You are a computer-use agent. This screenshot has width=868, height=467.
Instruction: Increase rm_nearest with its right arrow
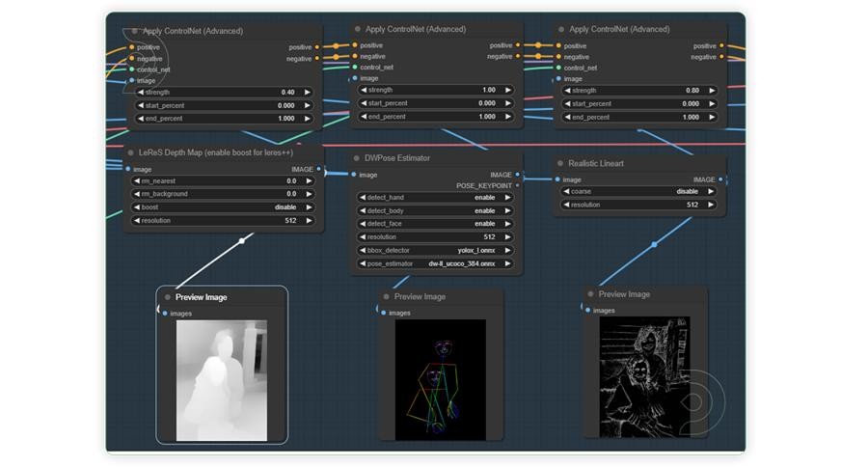pyautogui.click(x=309, y=180)
